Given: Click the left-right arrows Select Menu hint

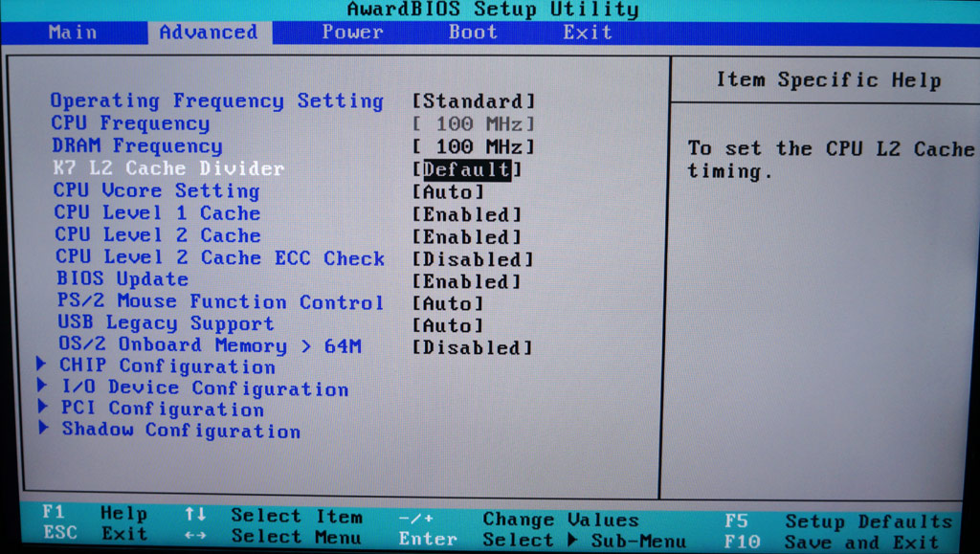Looking at the screenshot, I should (x=273, y=537).
